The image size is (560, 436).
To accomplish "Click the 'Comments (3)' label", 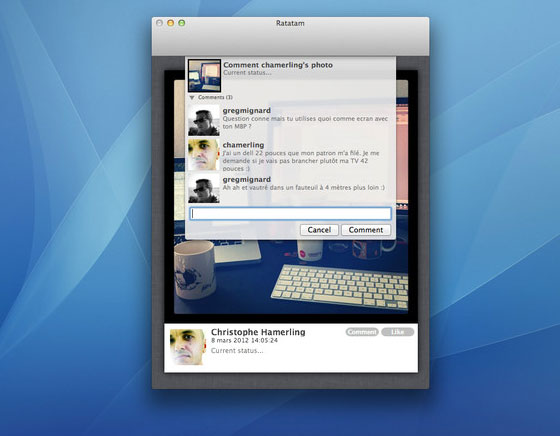I will tap(215, 97).
